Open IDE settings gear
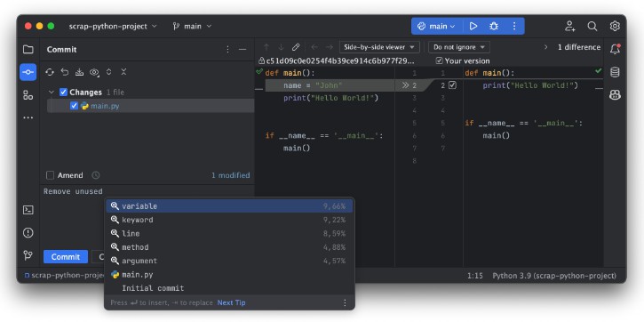 (615, 26)
